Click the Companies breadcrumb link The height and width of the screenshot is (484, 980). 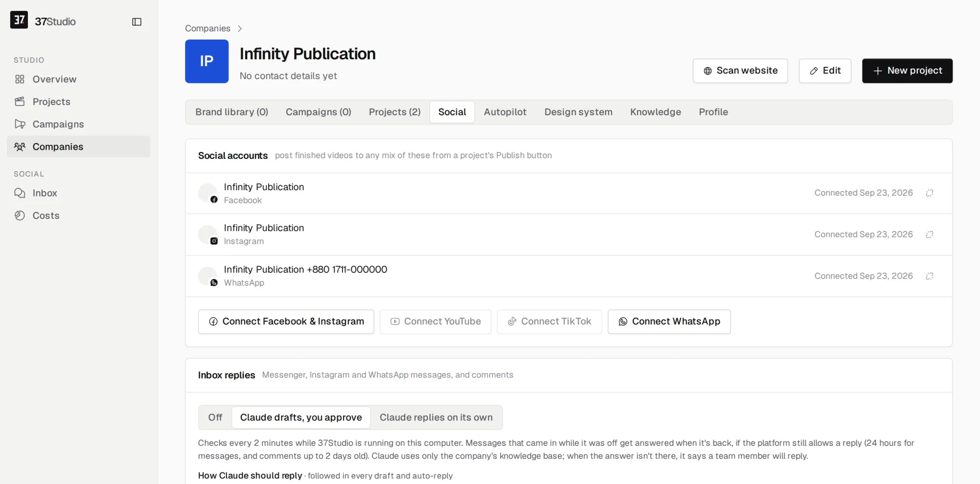click(x=208, y=28)
